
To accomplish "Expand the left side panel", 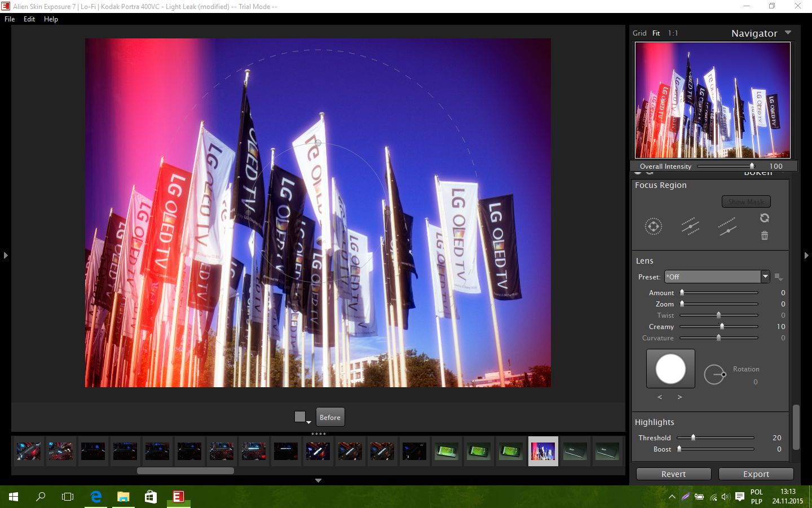I will click(x=6, y=255).
